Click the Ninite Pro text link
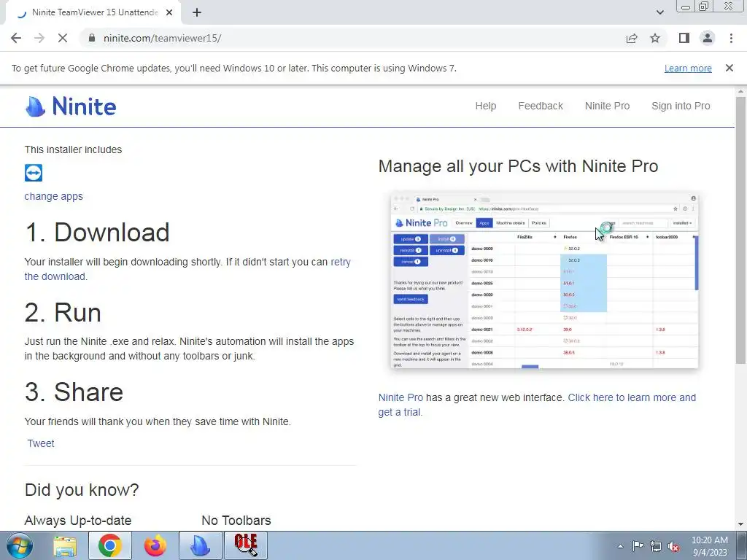The image size is (747, 560). (400, 397)
